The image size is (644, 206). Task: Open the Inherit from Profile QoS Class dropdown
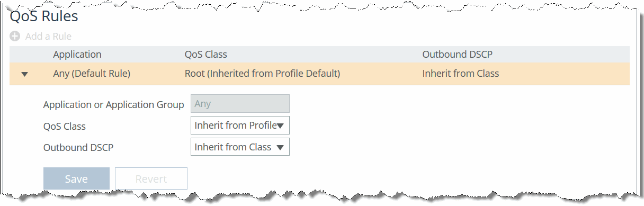click(x=240, y=126)
